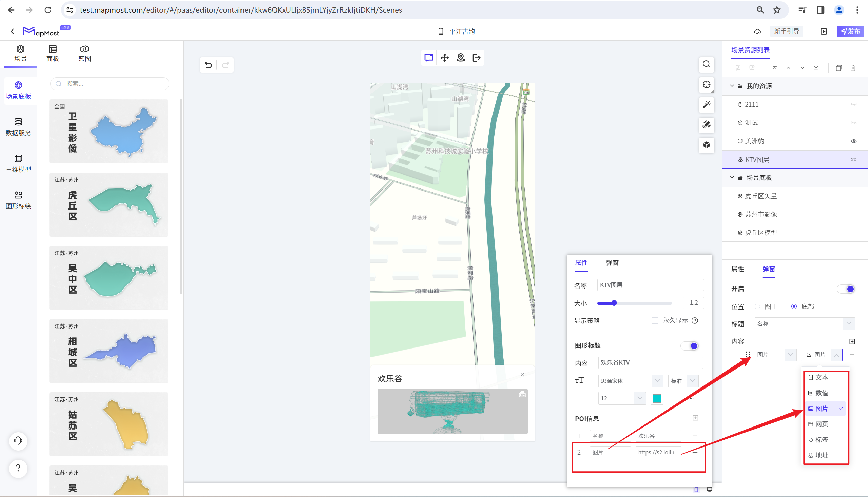Open the 场景 tab in left panel
Image resolution: width=868 pixels, height=497 pixels.
[20, 54]
